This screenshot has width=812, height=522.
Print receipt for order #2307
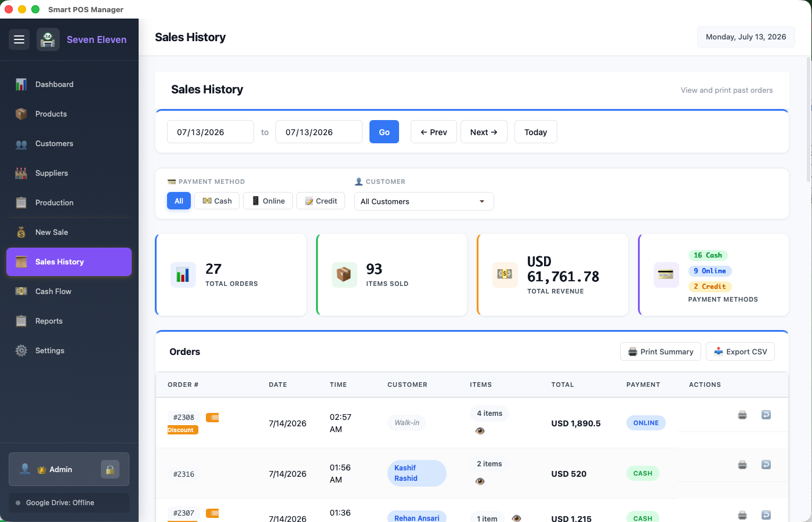coord(742,515)
